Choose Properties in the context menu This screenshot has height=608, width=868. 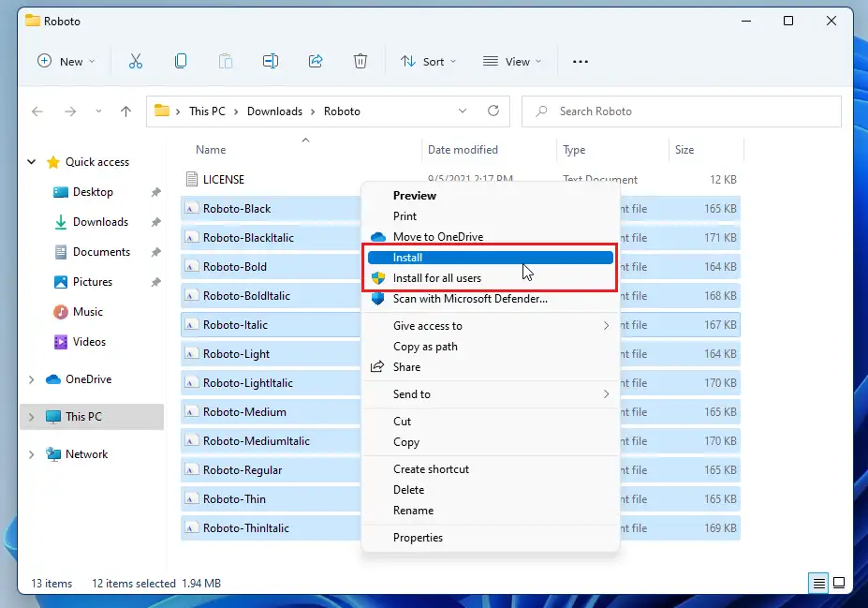pos(491,537)
